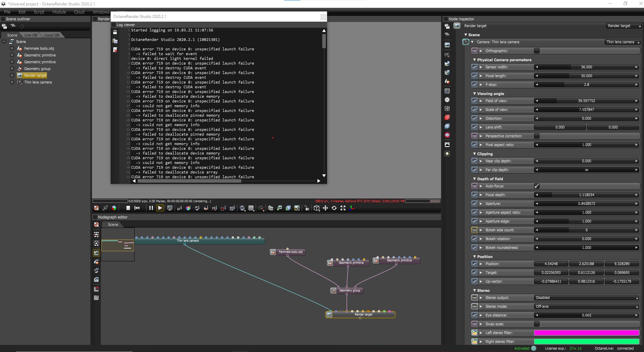Screen dimensions: 644x352
Task: Open the Stereo mode Off-axis dropdown
Action: 587,306
